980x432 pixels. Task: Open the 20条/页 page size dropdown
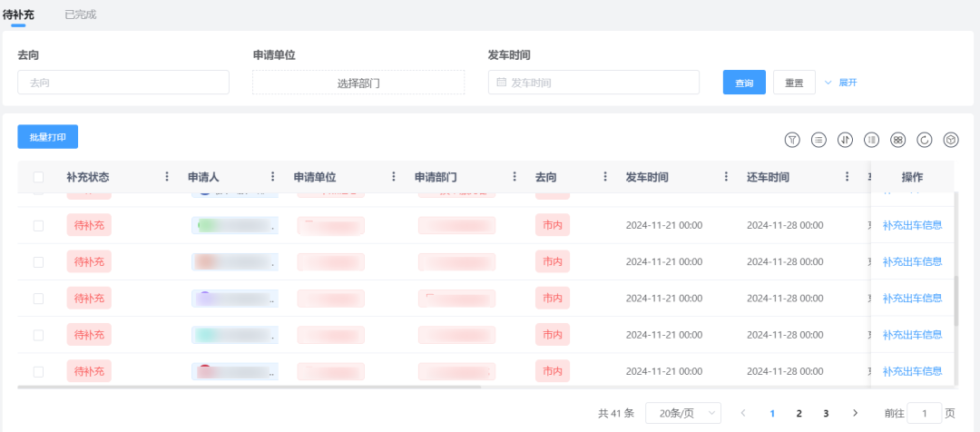pyautogui.click(x=682, y=413)
